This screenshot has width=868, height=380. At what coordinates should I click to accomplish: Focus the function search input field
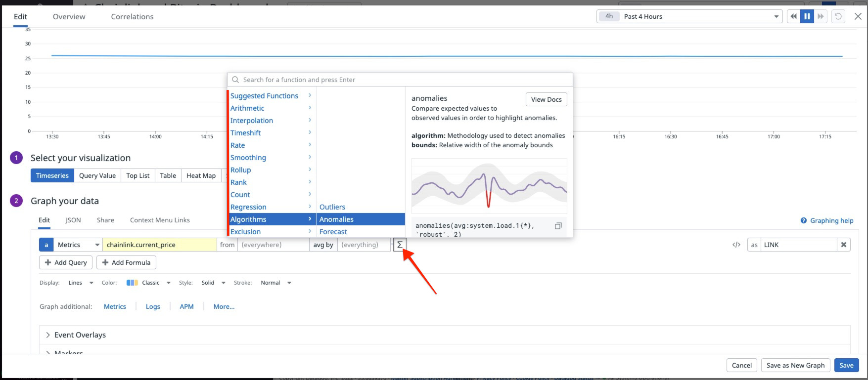(400, 80)
